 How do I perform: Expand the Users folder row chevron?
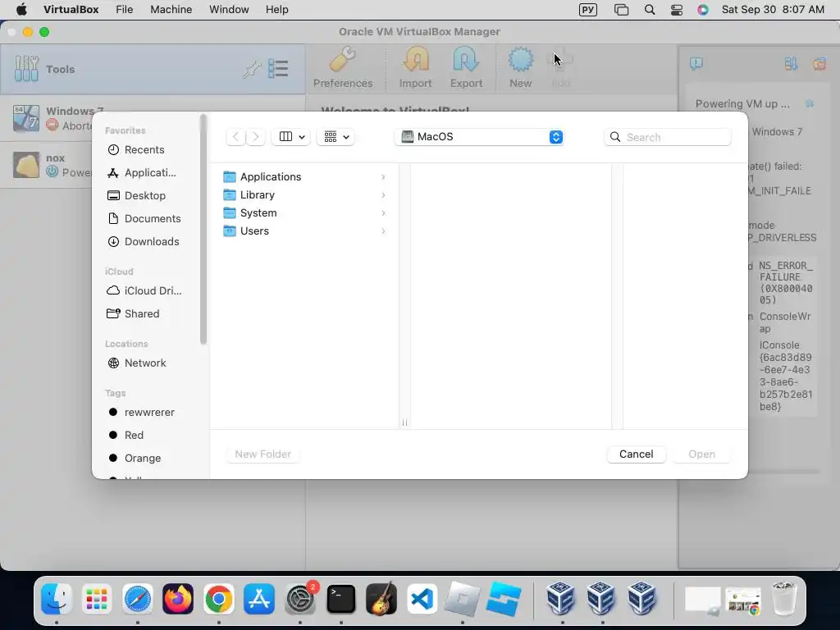click(x=383, y=231)
